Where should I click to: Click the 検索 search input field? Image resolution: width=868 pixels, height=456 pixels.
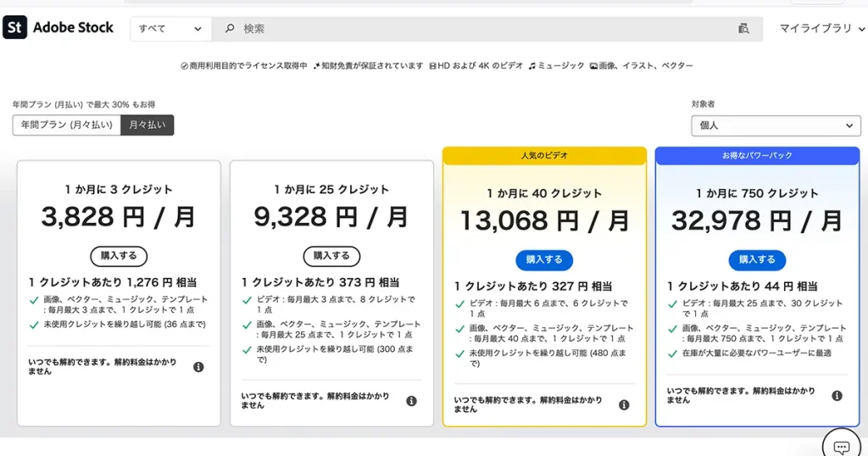click(483, 28)
